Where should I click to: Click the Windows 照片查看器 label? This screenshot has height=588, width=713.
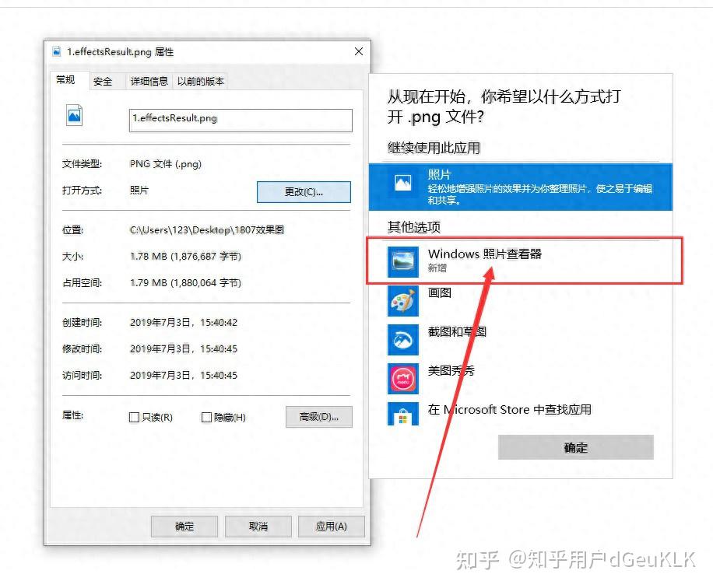pyautogui.click(x=485, y=254)
